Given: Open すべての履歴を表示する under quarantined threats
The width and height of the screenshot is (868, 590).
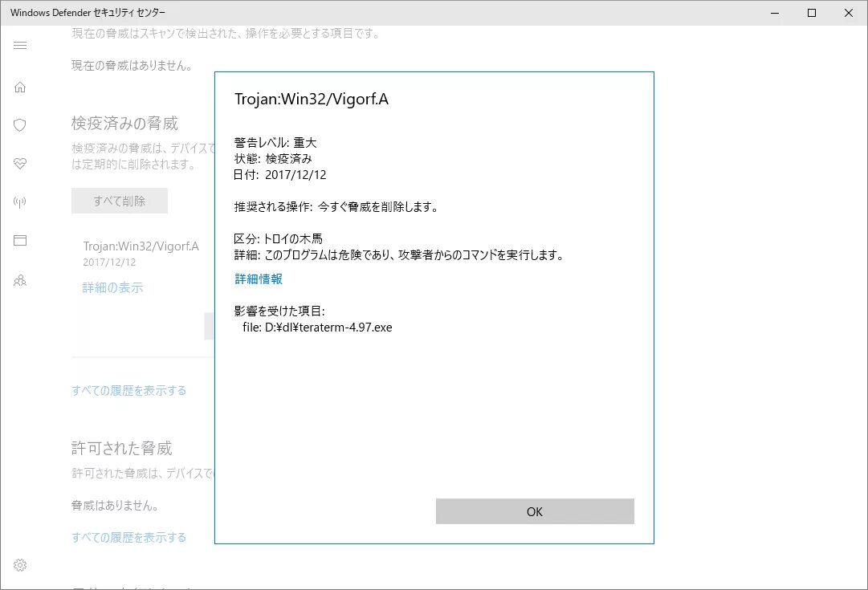Looking at the screenshot, I should click(x=129, y=391).
